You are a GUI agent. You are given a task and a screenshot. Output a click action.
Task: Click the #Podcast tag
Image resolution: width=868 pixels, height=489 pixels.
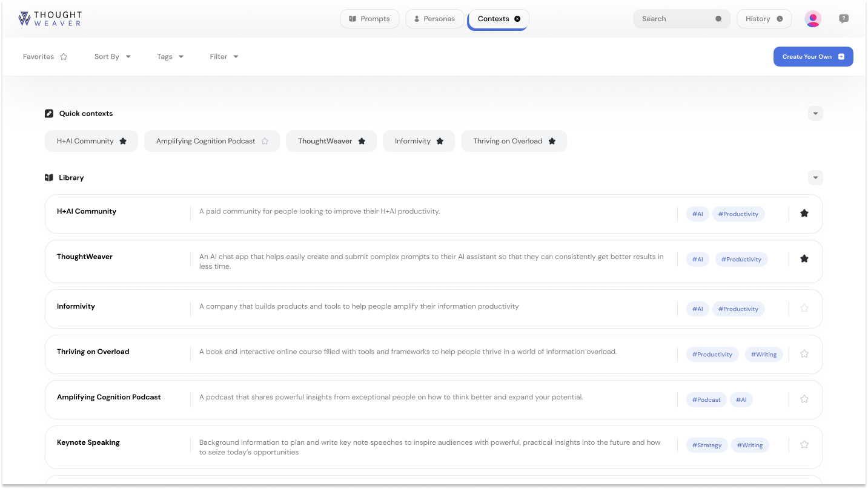[x=706, y=400]
